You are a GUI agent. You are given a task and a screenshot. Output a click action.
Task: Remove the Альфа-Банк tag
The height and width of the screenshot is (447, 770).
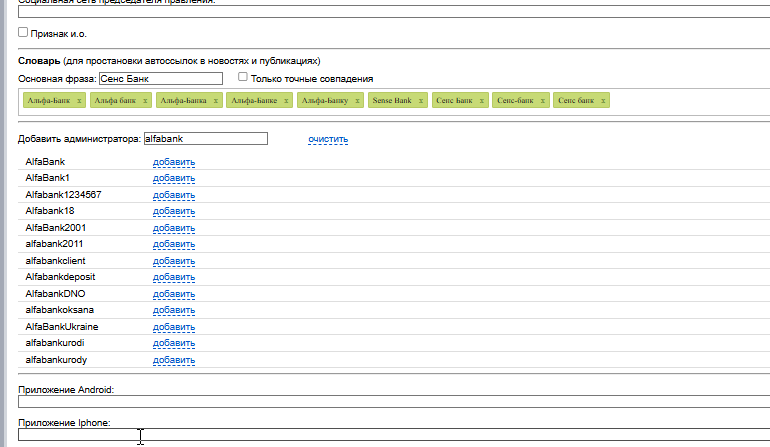[79, 101]
